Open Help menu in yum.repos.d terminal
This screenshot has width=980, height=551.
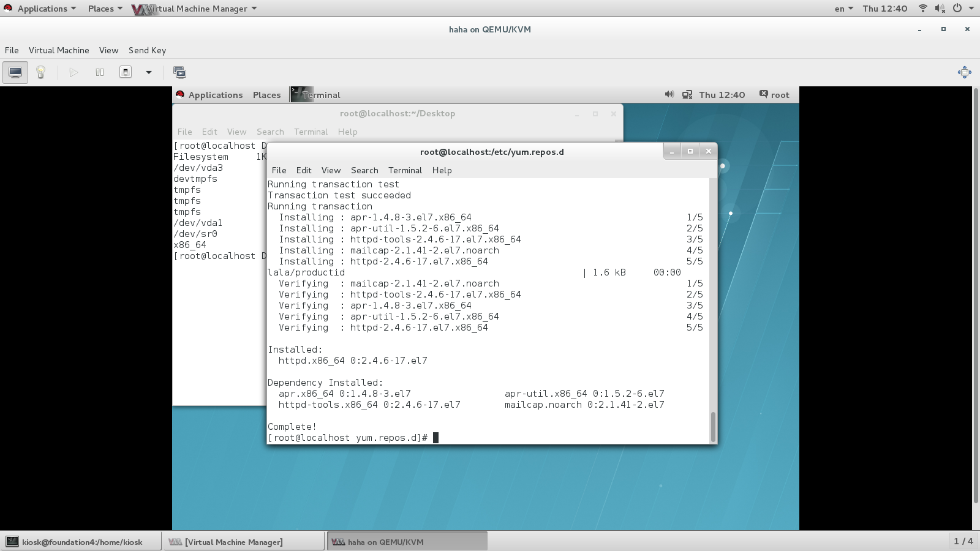coord(442,170)
